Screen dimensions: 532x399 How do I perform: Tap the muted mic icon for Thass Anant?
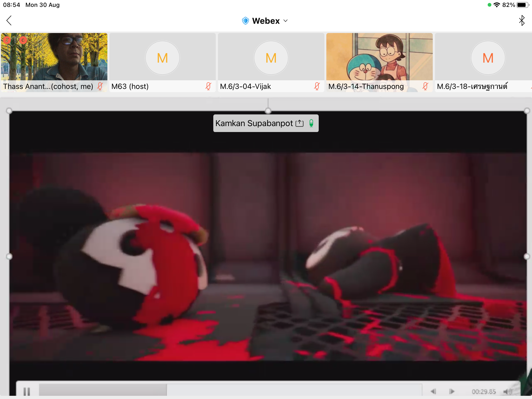click(x=100, y=86)
